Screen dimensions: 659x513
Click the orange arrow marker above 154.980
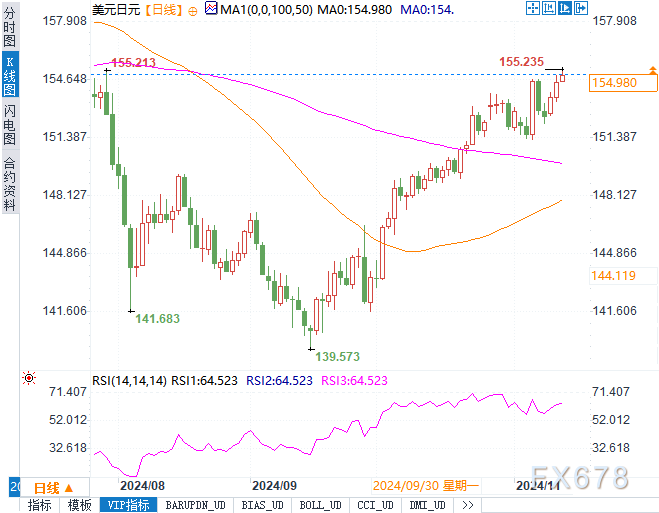tap(652, 70)
